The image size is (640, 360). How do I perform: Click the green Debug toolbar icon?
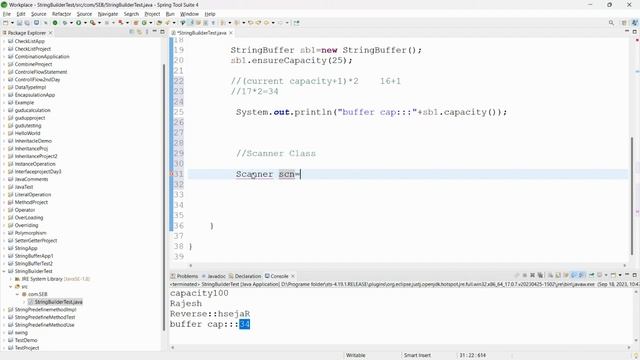coord(64,23)
